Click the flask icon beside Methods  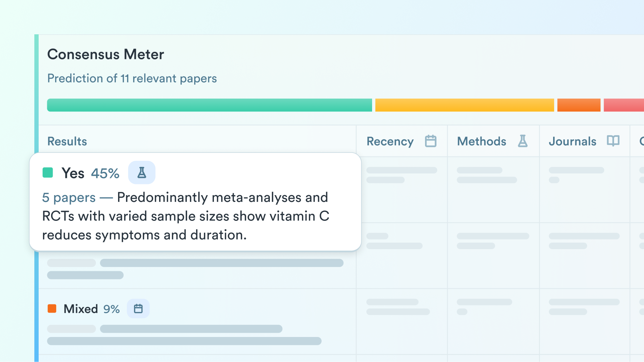point(523,141)
